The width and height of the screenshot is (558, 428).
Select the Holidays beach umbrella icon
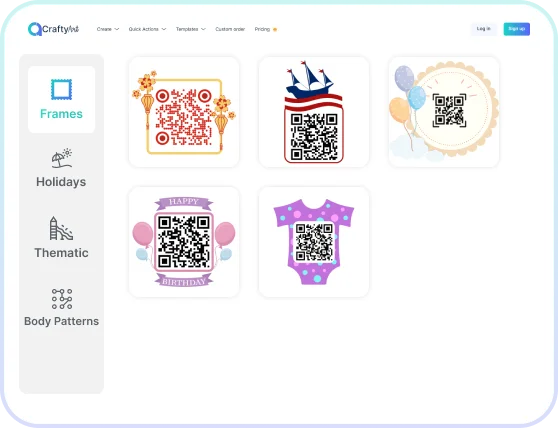click(x=61, y=158)
